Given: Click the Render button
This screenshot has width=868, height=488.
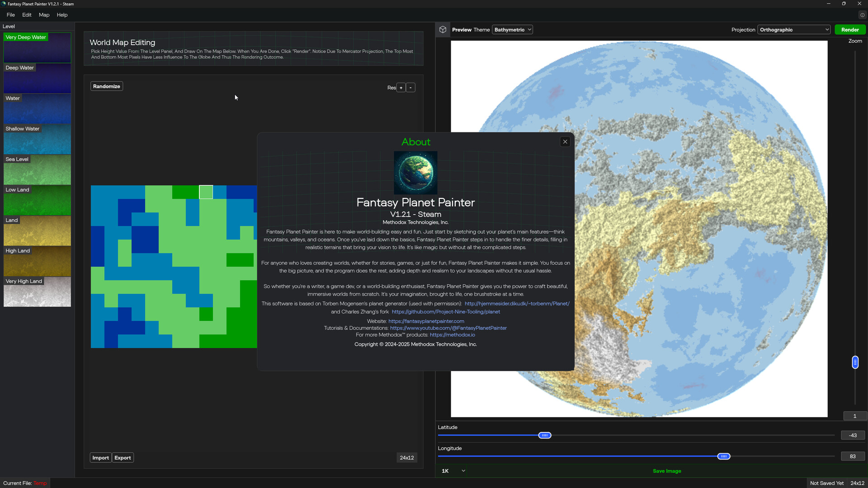Looking at the screenshot, I should click(850, 29).
